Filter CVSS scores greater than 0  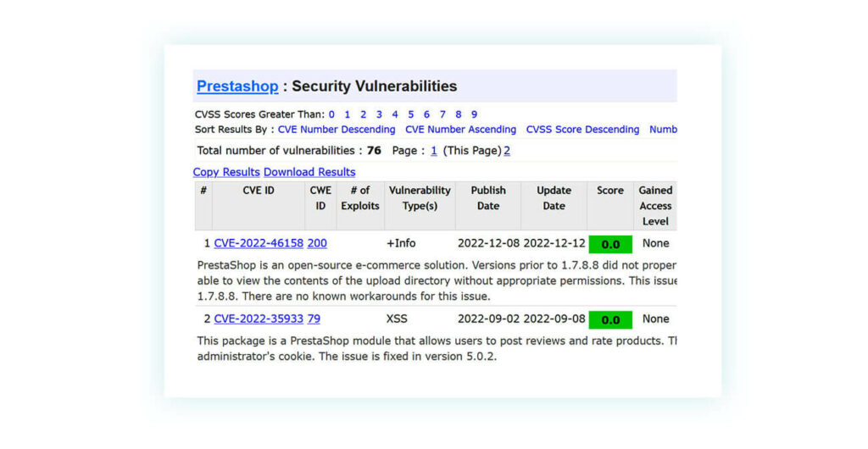click(331, 114)
